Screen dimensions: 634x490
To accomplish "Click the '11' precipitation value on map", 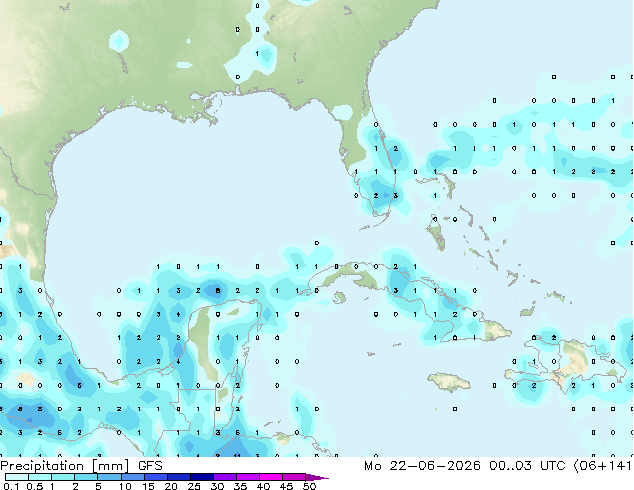I will coord(237,455).
